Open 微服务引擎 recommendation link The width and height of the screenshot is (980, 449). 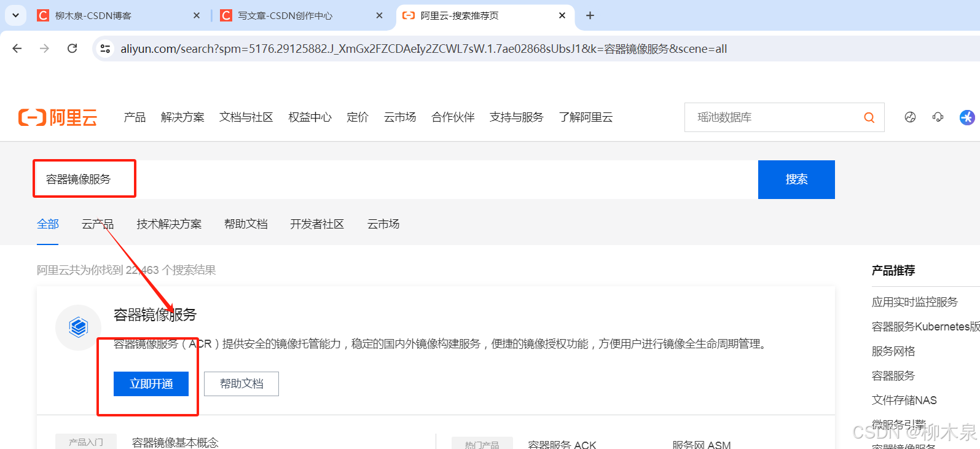coord(899,424)
